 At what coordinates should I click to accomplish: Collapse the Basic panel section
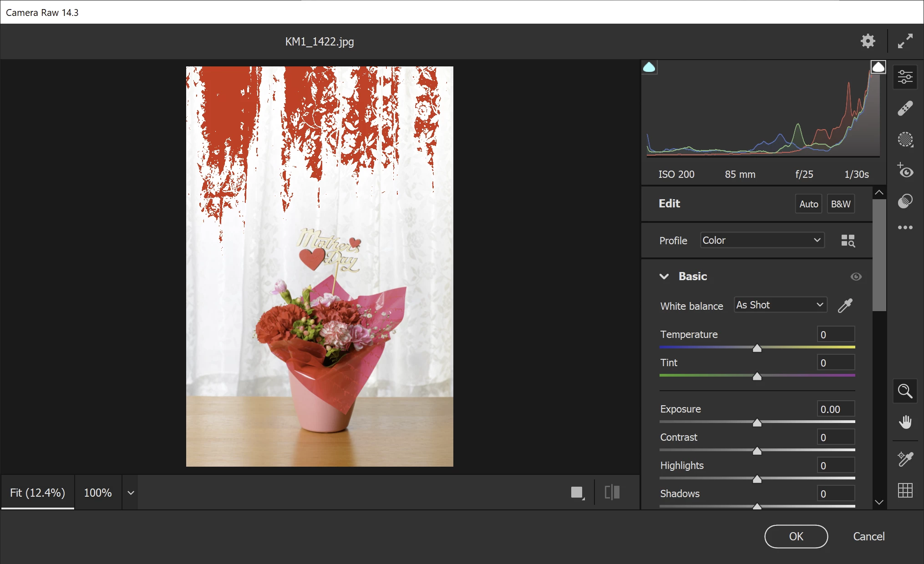tap(664, 276)
